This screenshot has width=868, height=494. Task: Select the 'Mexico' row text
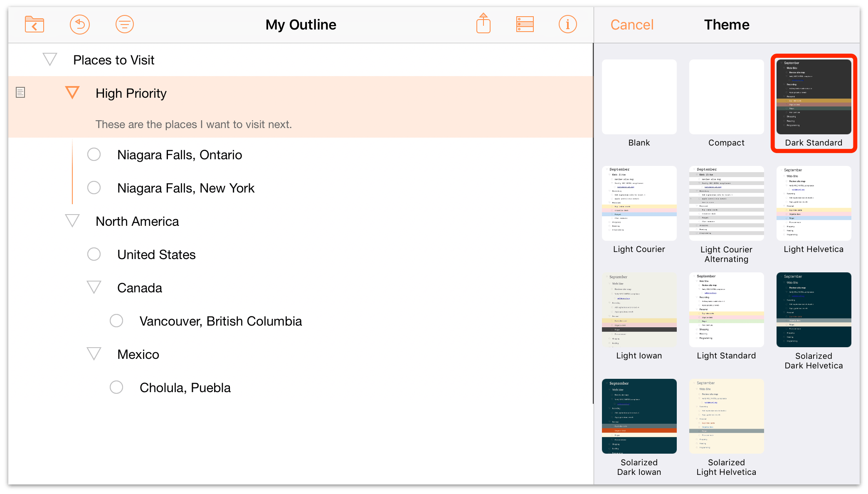pyautogui.click(x=138, y=354)
